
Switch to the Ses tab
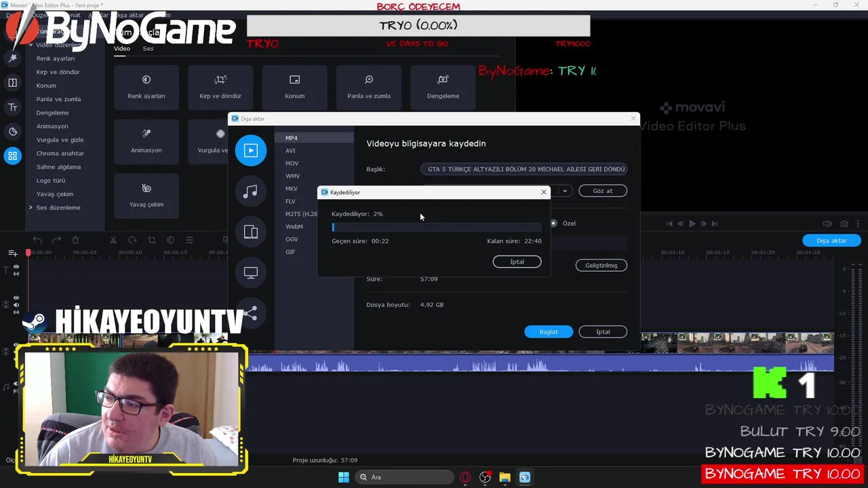148,49
